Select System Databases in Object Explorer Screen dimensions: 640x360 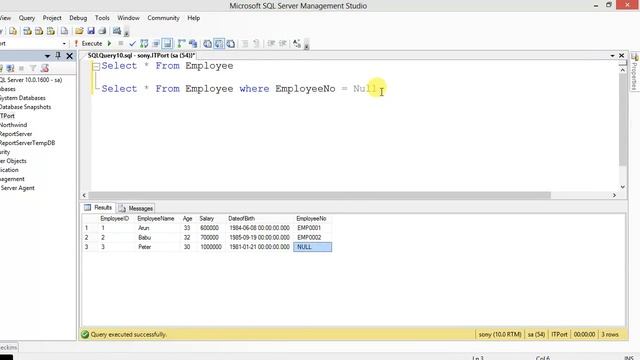(22, 98)
